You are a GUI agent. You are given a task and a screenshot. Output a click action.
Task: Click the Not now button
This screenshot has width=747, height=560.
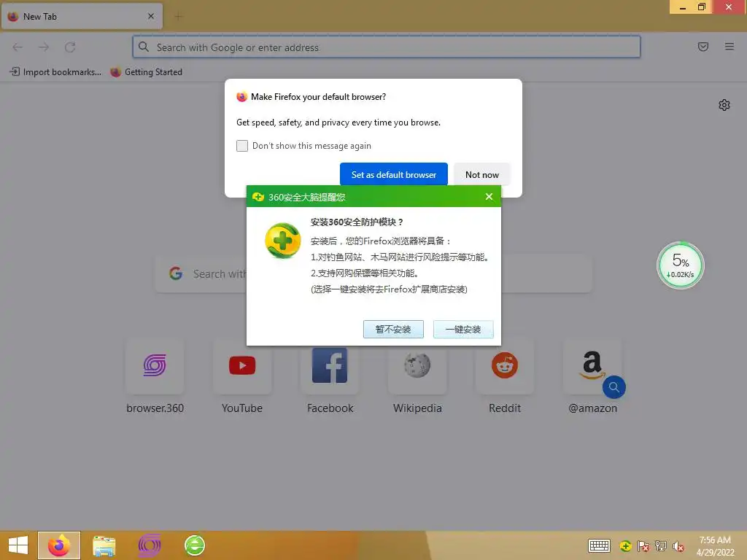pyautogui.click(x=481, y=174)
